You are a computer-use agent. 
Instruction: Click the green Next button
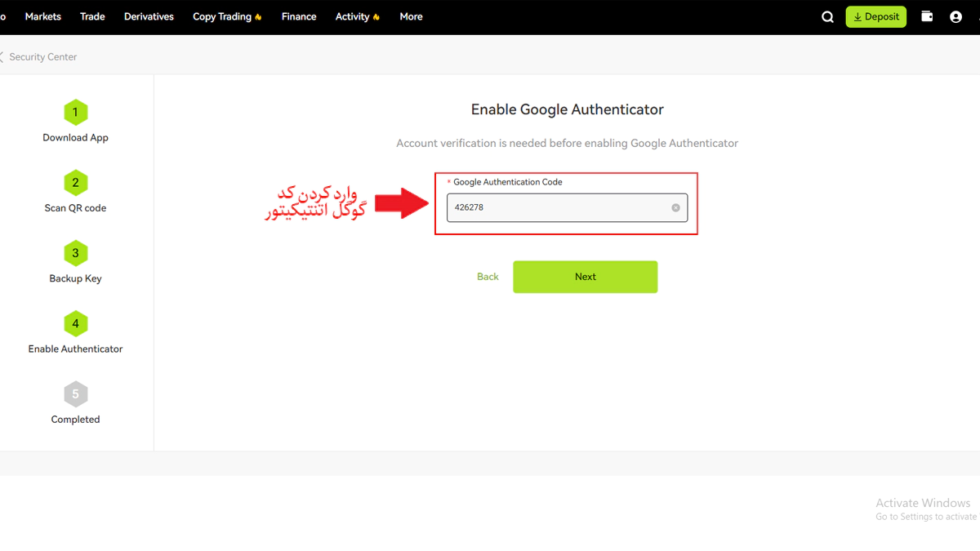coord(585,277)
